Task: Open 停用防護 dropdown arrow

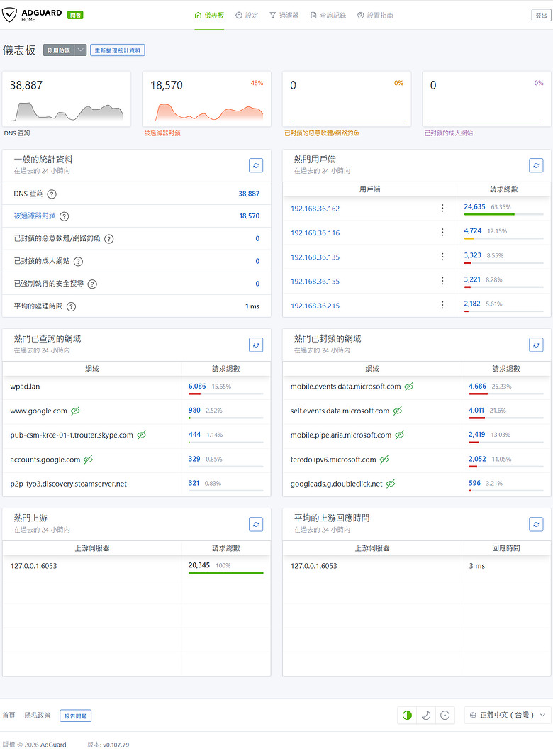Action: [x=81, y=50]
